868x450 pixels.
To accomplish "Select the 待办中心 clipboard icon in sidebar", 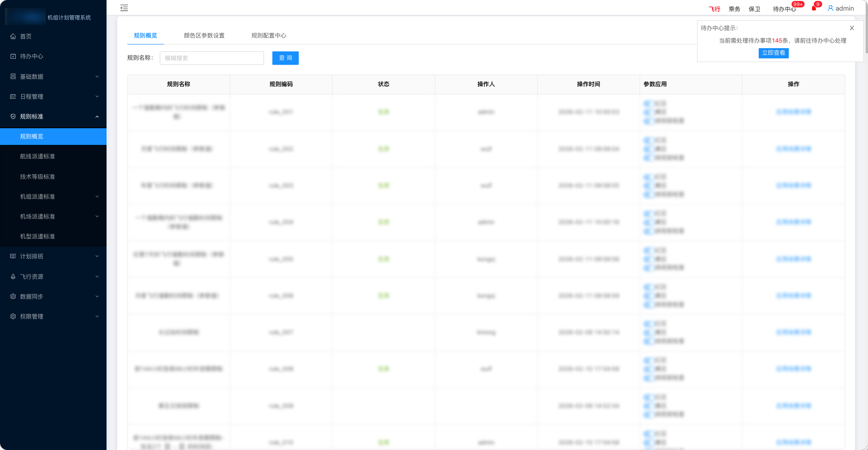I will [x=13, y=56].
